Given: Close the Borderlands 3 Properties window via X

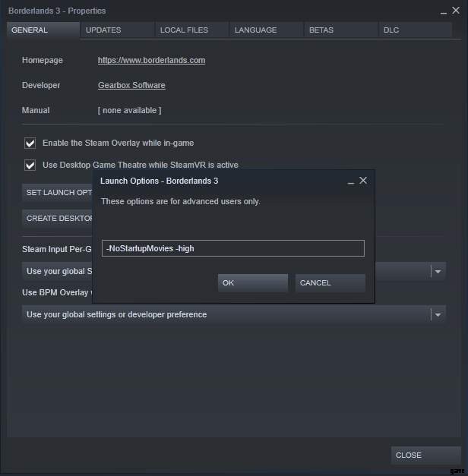Looking at the screenshot, I should pos(456,11).
